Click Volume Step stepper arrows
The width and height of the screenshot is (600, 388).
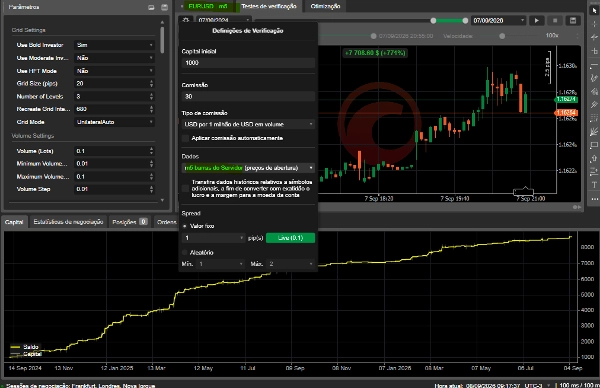[x=152, y=189]
